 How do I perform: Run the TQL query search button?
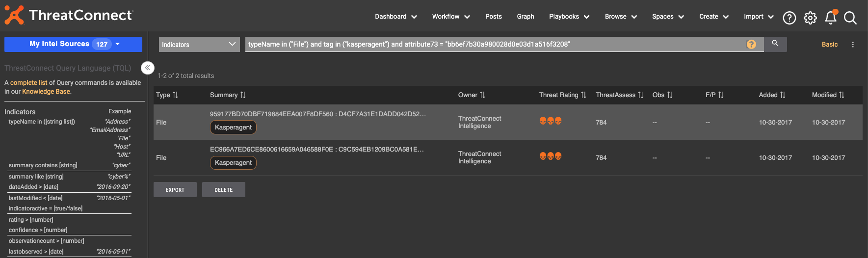point(775,44)
